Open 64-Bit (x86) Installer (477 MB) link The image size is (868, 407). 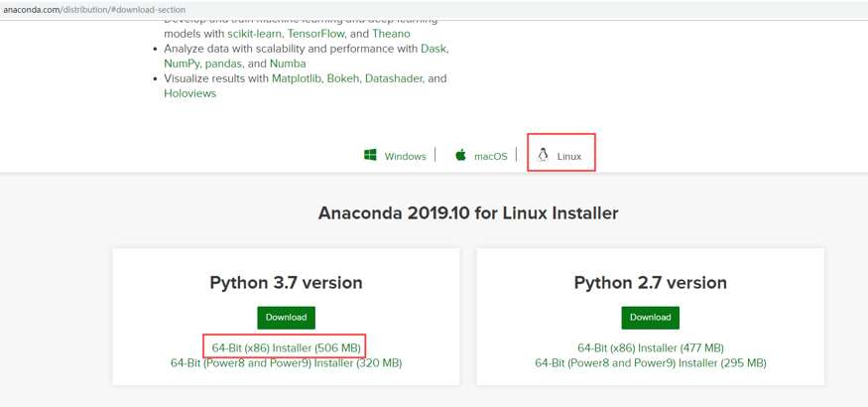(651, 348)
